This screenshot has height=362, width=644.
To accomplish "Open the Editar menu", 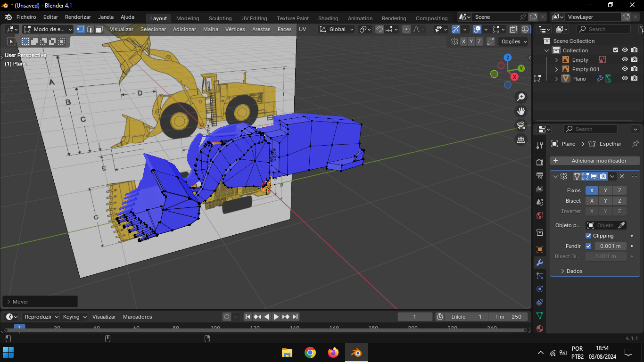I will point(50,17).
